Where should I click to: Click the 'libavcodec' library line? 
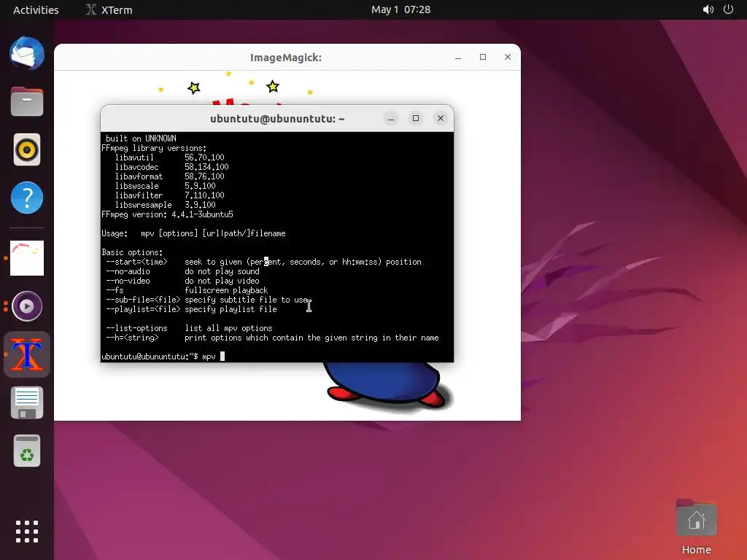171,167
